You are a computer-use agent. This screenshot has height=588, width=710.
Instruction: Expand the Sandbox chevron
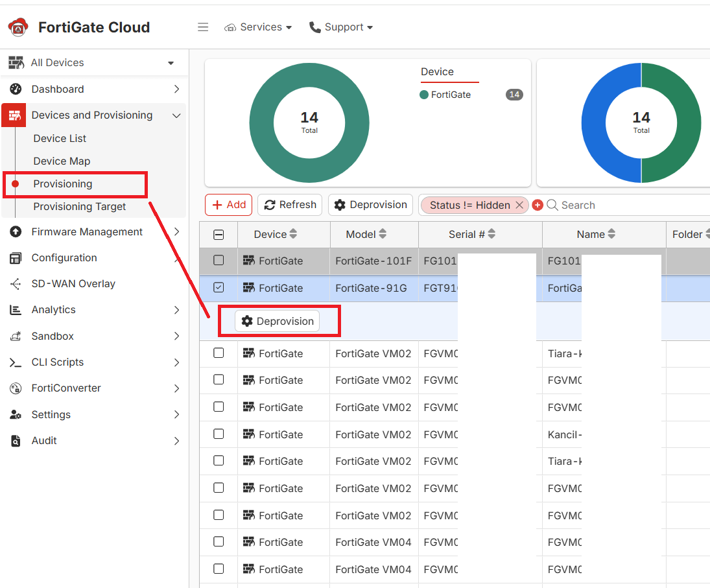tap(176, 336)
